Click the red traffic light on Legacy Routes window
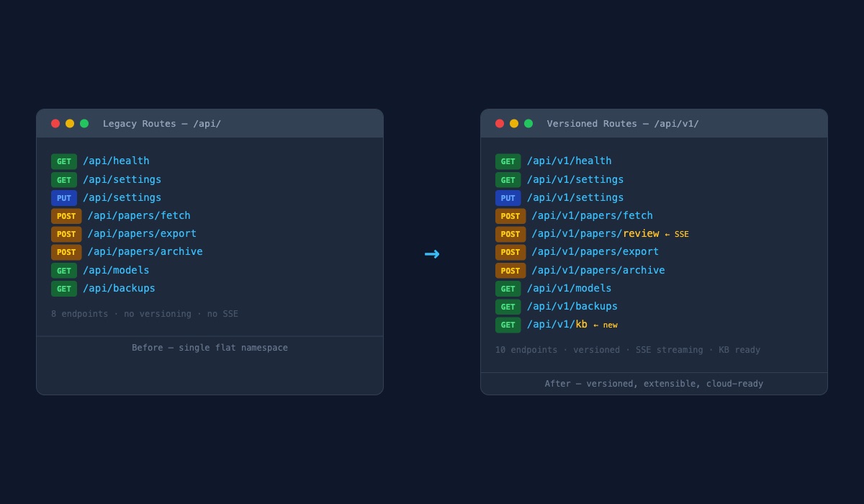Screen dimensions: 864x504 click(55, 123)
